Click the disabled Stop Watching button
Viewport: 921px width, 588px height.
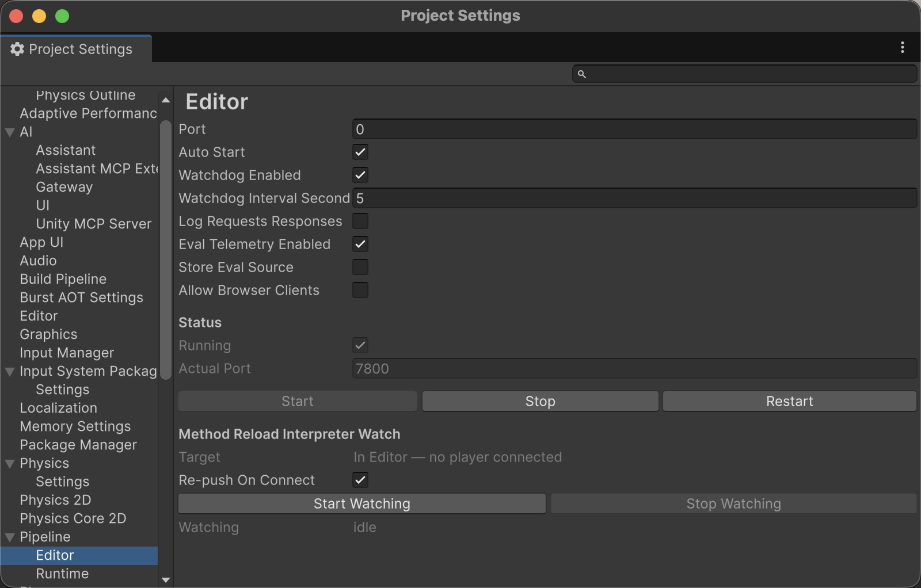coord(733,503)
